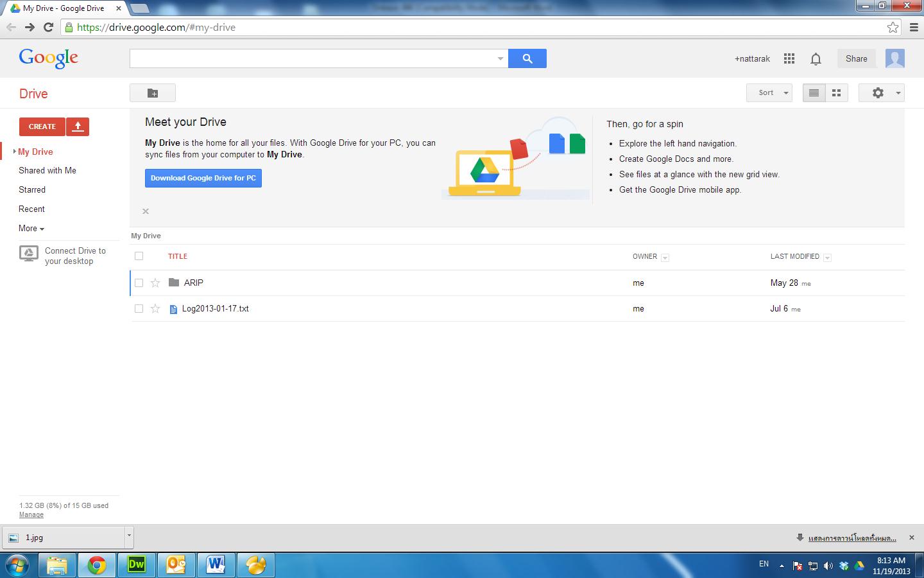Star the Log2013-01-17.txt file
Viewport: 924px width, 578px height.
155,309
